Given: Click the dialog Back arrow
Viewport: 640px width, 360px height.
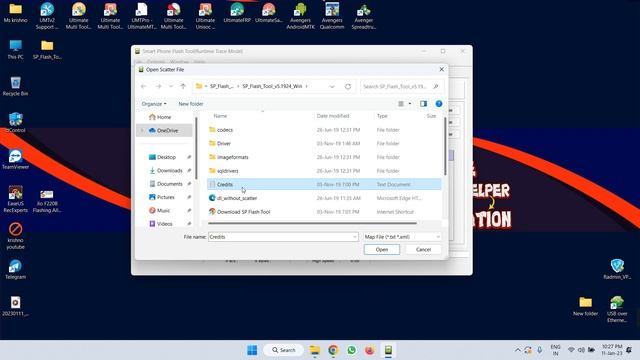Looking at the screenshot, I should 143,86.
